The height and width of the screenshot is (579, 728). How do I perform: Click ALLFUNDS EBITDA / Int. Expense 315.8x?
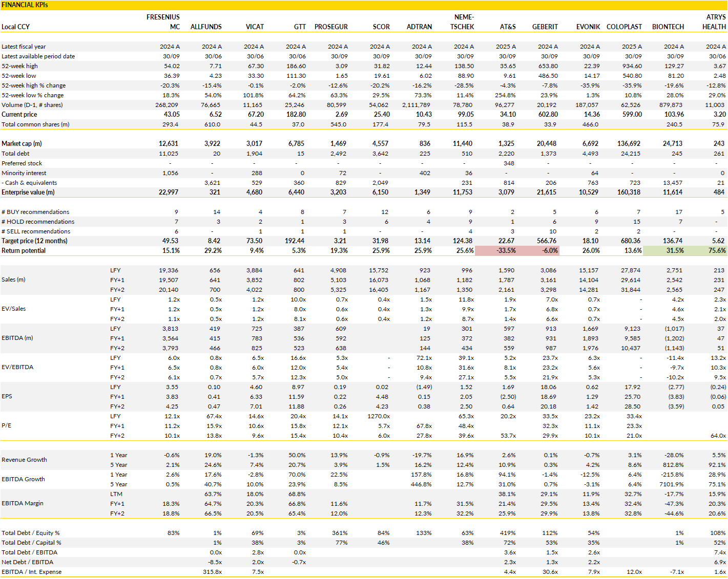coord(213,572)
